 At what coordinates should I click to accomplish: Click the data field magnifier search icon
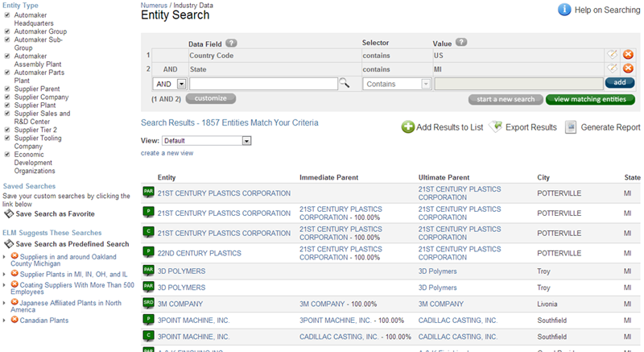click(x=344, y=83)
